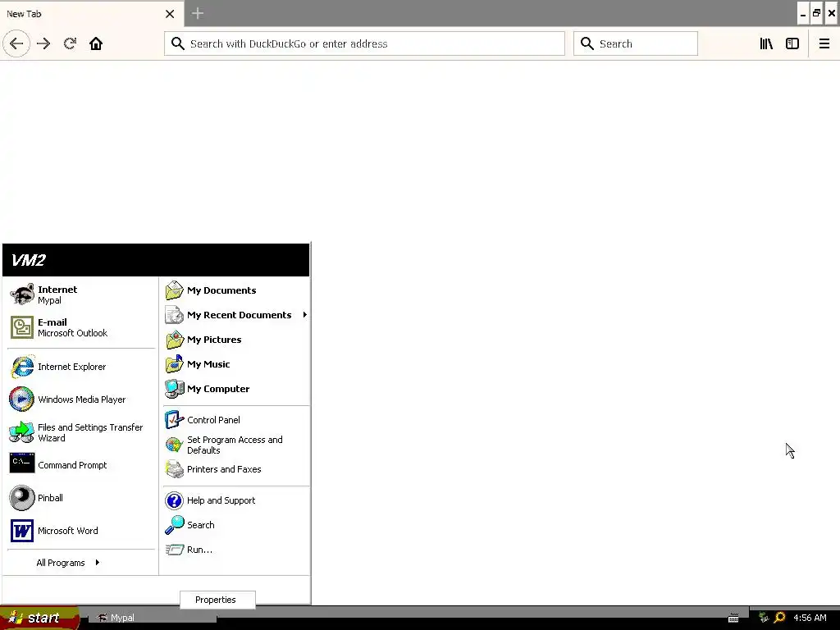This screenshot has height=630, width=840.
Task: Open the Library bookshelf icon
Action: pyautogui.click(x=766, y=43)
